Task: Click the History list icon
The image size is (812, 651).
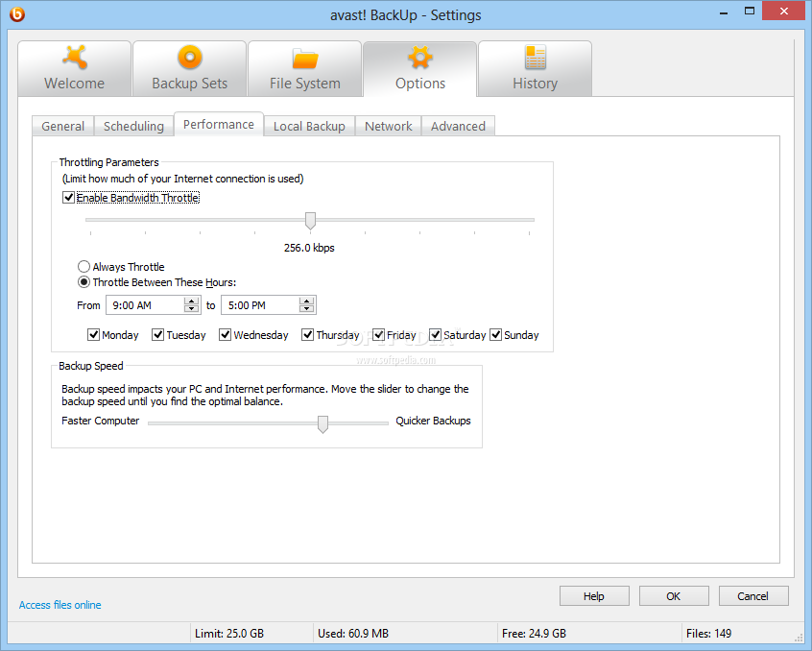Action: tap(535, 58)
